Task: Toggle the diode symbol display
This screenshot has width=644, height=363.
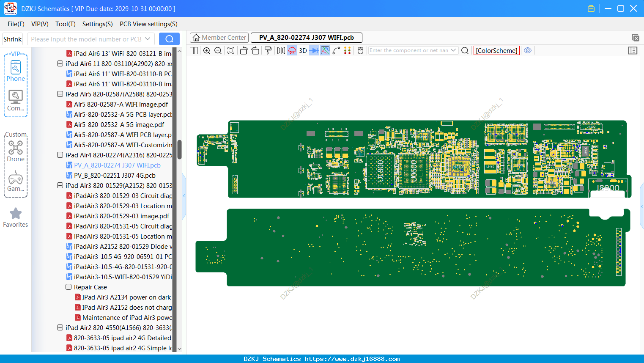Action: (x=314, y=50)
